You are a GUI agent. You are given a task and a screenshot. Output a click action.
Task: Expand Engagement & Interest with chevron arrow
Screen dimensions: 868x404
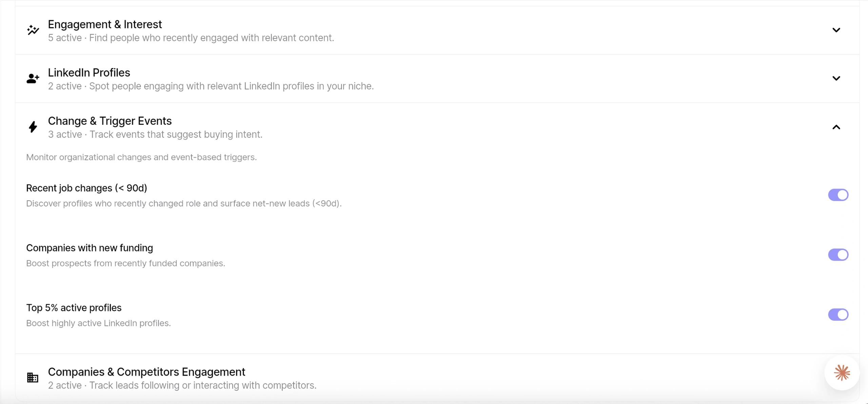[836, 30]
